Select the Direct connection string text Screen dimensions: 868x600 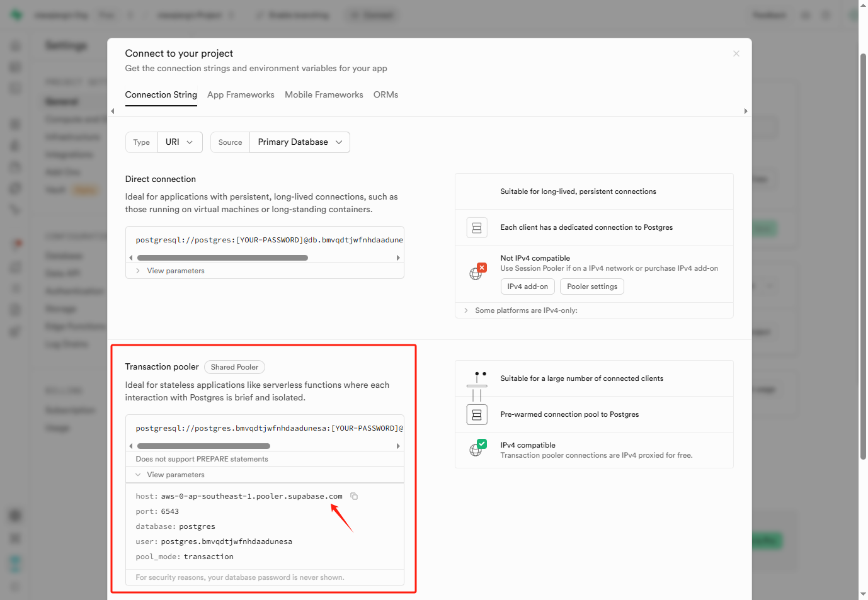coord(269,240)
